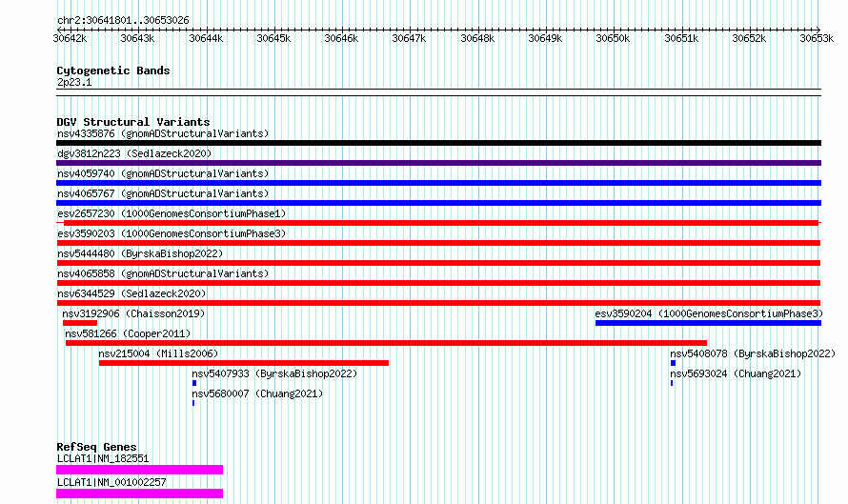This screenshot has width=848, height=504.
Task: Open the nsv4065858 red variant bar
Action: point(438,283)
